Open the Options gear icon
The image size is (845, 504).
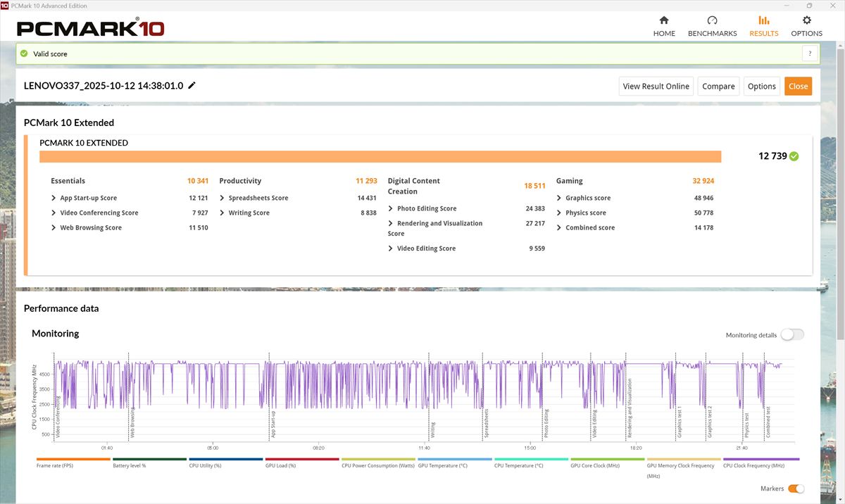click(x=806, y=20)
